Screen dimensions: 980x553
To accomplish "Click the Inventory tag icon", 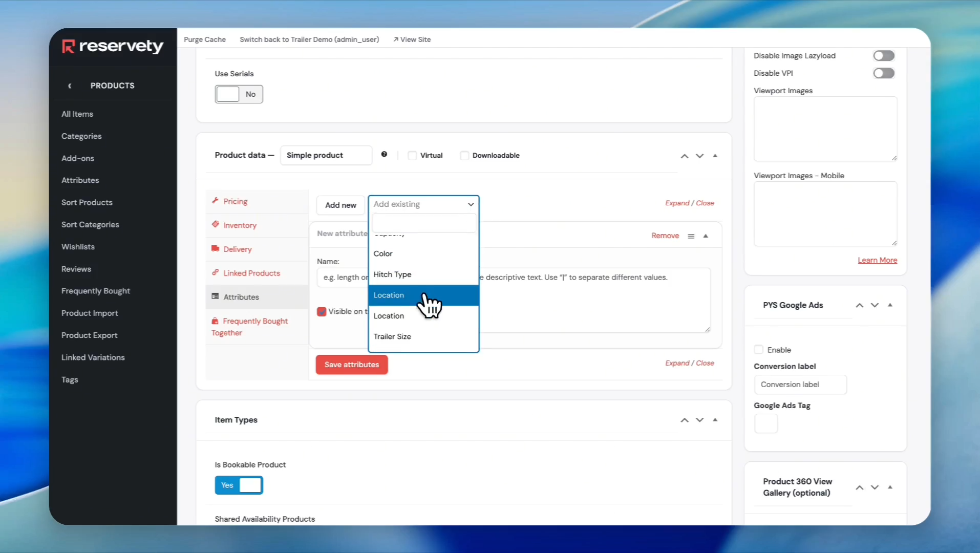I will [x=215, y=224].
